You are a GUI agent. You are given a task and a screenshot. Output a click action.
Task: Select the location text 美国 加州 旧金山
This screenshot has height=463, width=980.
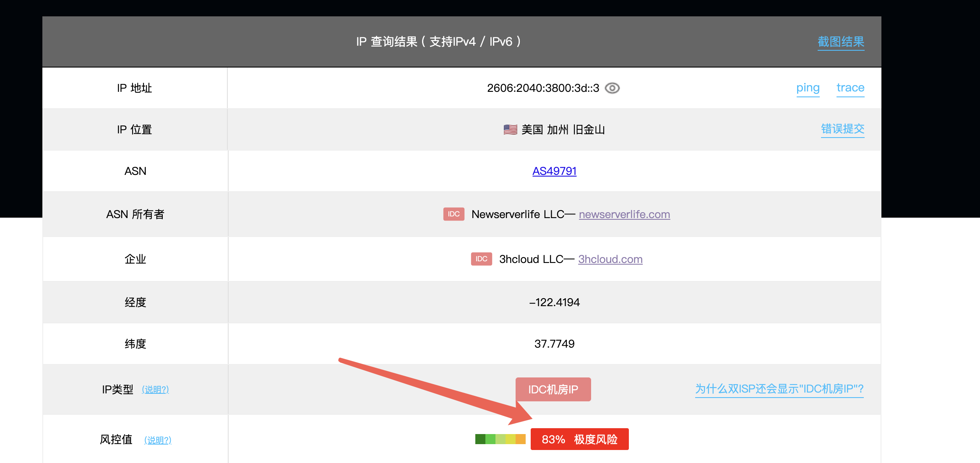pyautogui.click(x=563, y=130)
